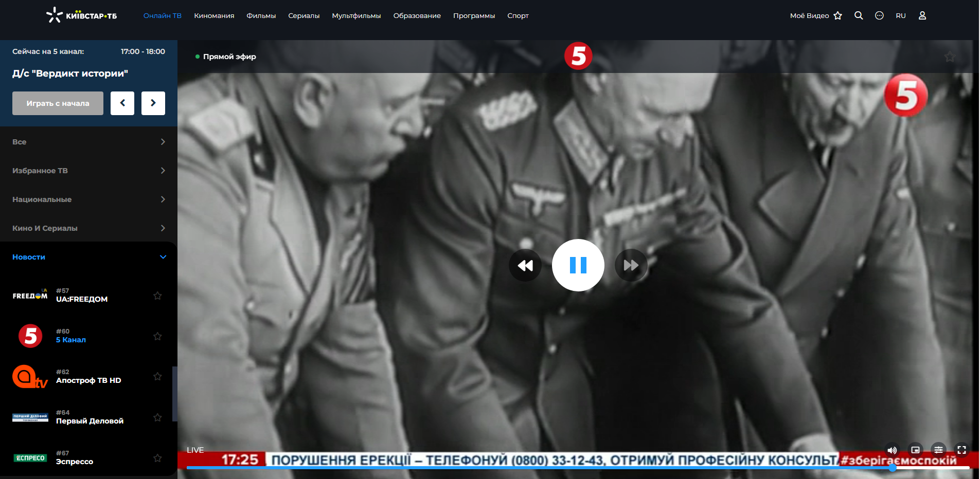Favorite the Апостроф ТВ HD channel
The width and height of the screenshot is (980, 479).
157,377
